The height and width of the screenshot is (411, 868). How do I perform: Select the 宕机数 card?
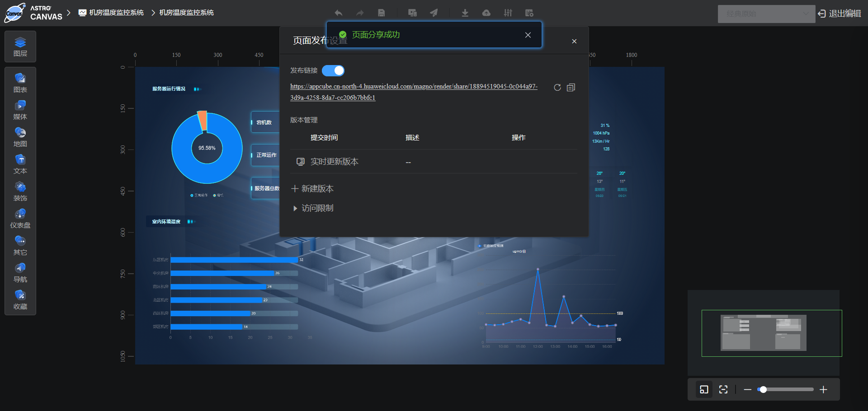pyautogui.click(x=265, y=122)
